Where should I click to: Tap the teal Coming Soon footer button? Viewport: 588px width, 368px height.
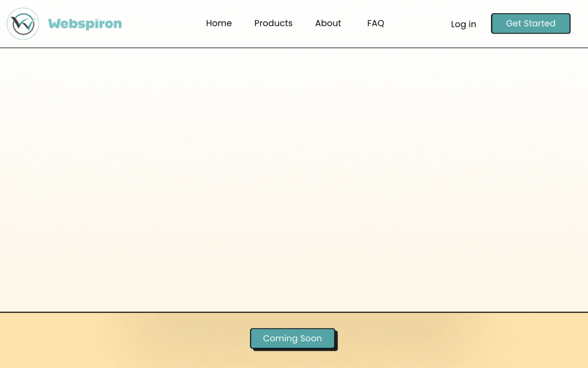click(x=292, y=338)
